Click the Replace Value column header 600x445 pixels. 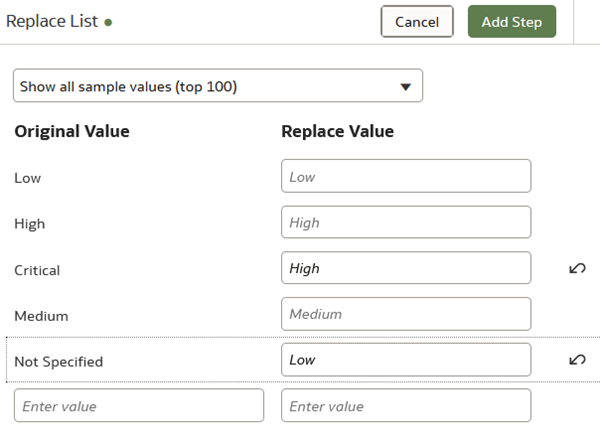338,131
